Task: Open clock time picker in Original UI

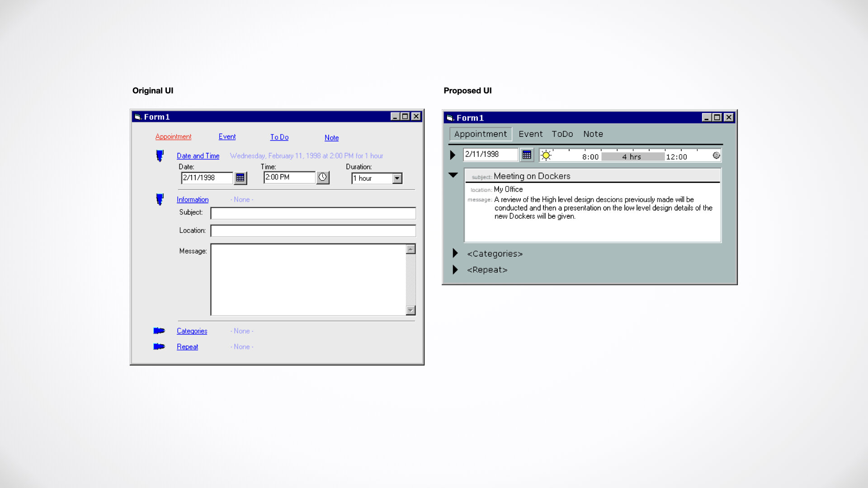Action: coord(322,177)
